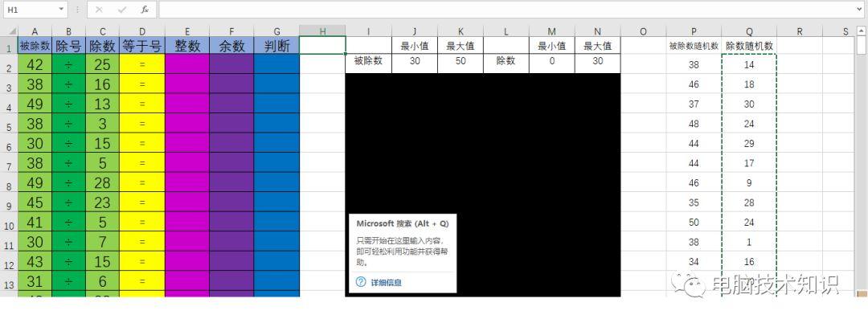The image size is (868, 323).
Task: Select column L header
Action: tap(506, 32)
